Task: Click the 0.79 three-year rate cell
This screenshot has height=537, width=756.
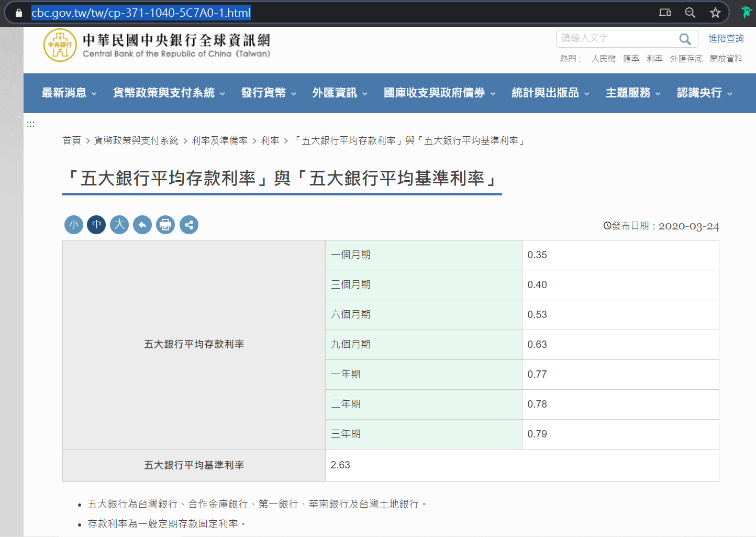Action: point(620,434)
